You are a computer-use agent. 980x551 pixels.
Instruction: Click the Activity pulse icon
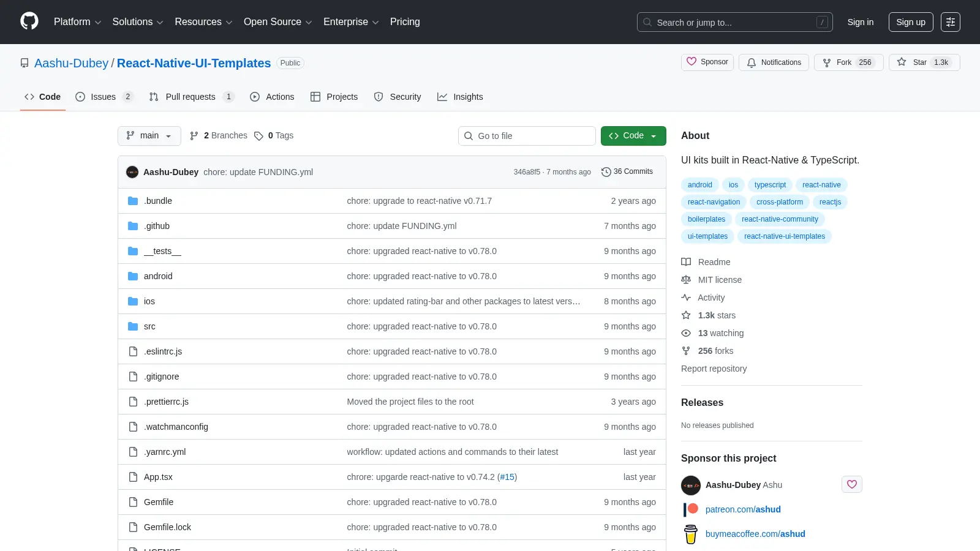(x=686, y=298)
